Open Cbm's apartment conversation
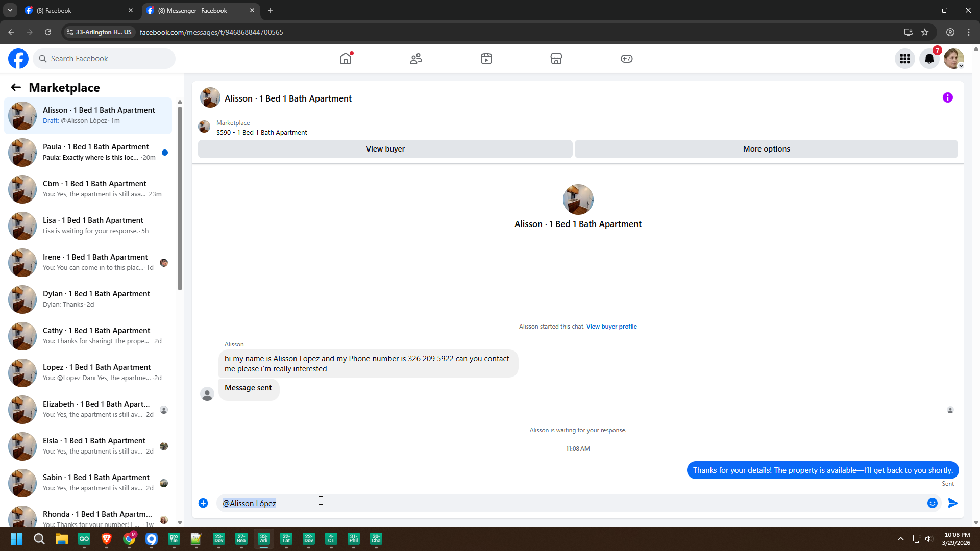This screenshot has height=551, width=980. click(88, 189)
